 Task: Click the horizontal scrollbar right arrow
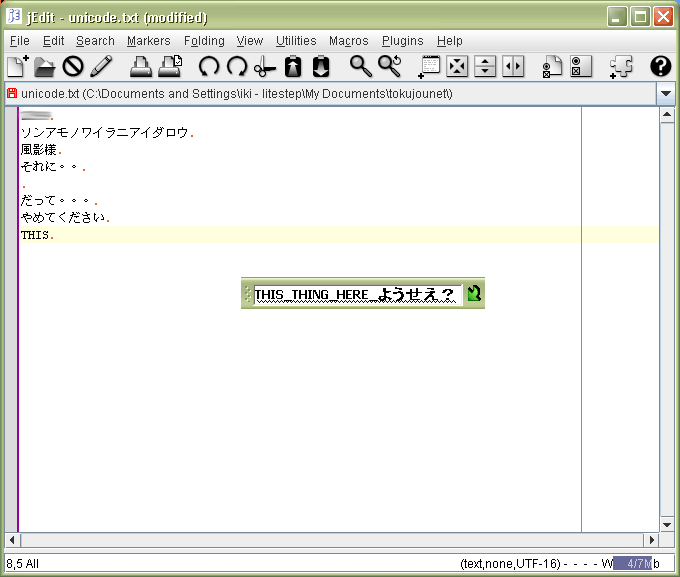[651, 540]
